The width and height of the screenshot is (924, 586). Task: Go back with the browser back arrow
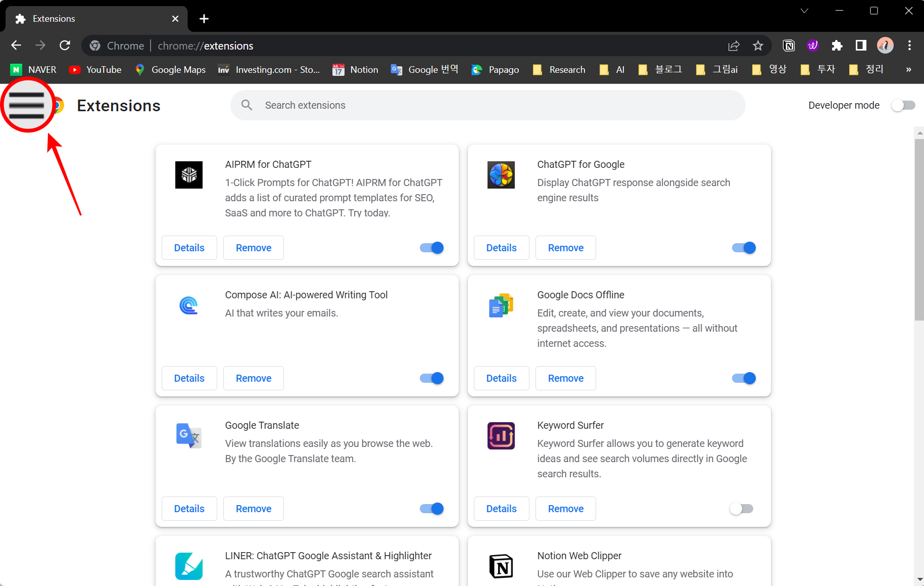coord(16,46)
